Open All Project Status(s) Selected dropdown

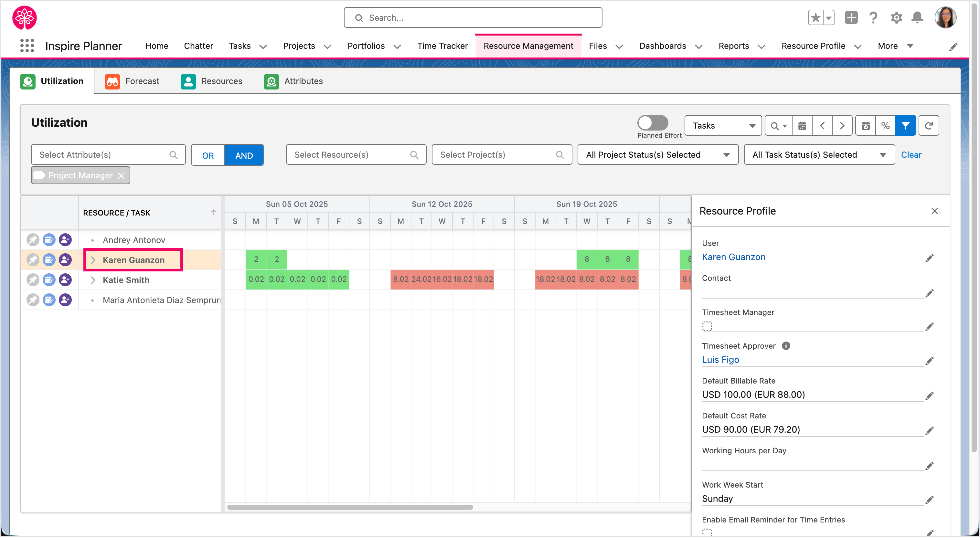[x=658, y=155]
